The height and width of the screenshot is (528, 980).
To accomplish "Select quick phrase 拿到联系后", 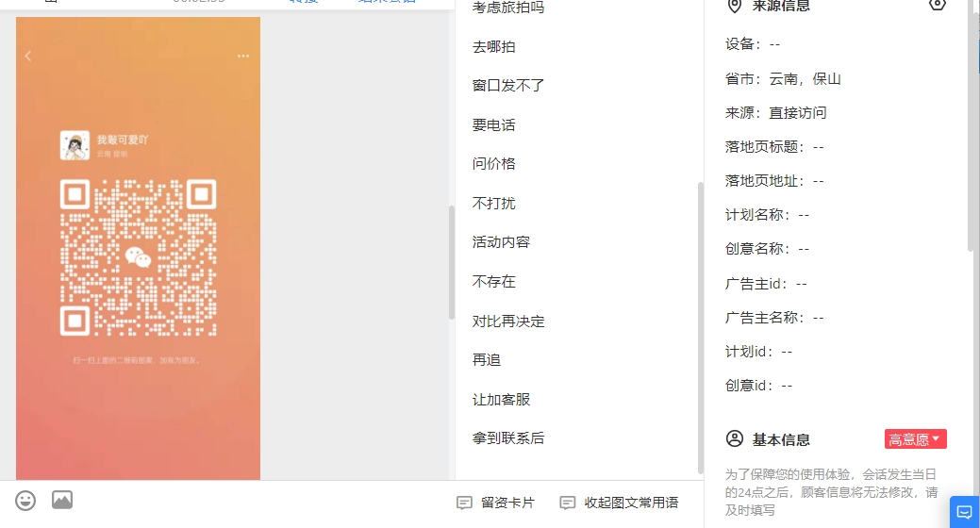I will [x=508, y=438].
